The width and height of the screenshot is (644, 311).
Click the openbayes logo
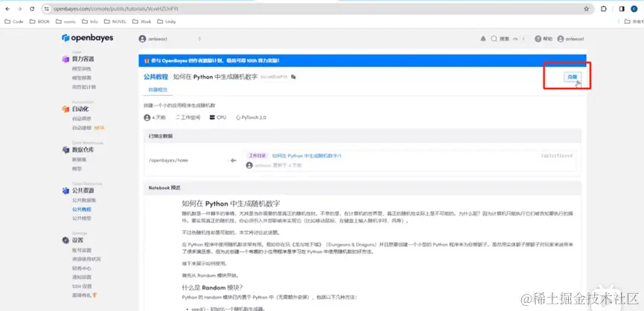tap(88, 38)
